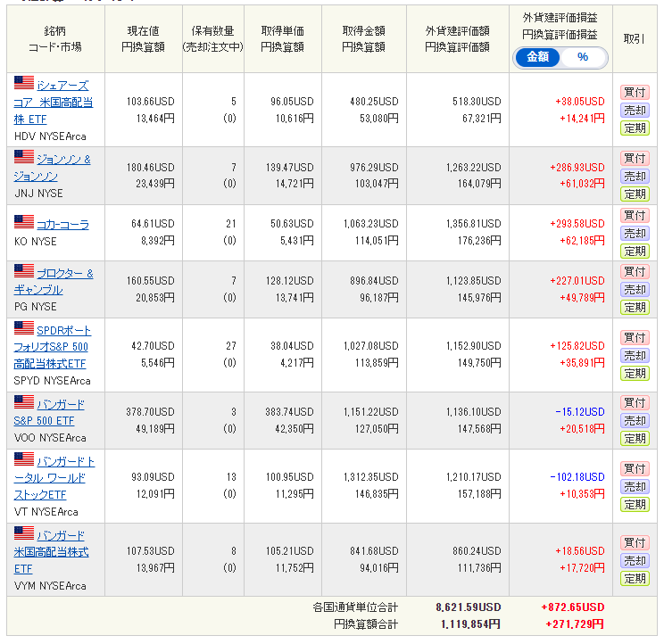Click US flag icon in SPYD row
The image size is (664, 644).
click(x=24, y=328)
